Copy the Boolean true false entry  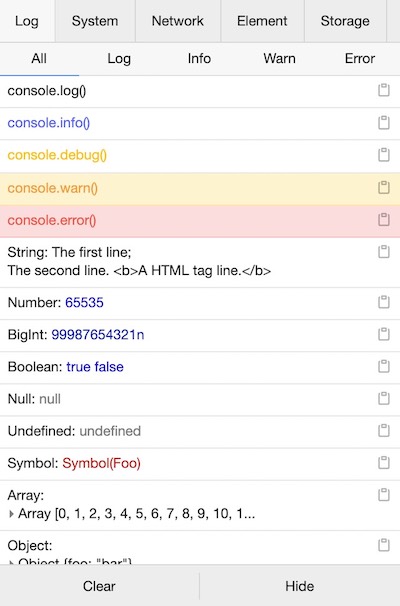(383, 366)
